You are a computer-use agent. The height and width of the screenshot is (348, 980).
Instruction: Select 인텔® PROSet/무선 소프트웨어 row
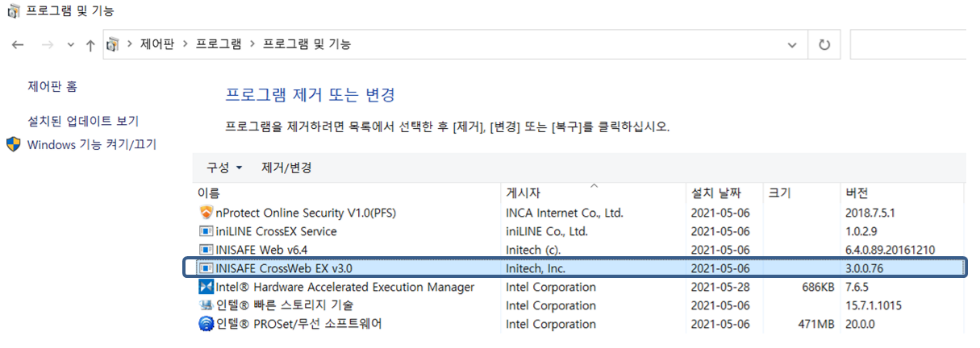579,324
